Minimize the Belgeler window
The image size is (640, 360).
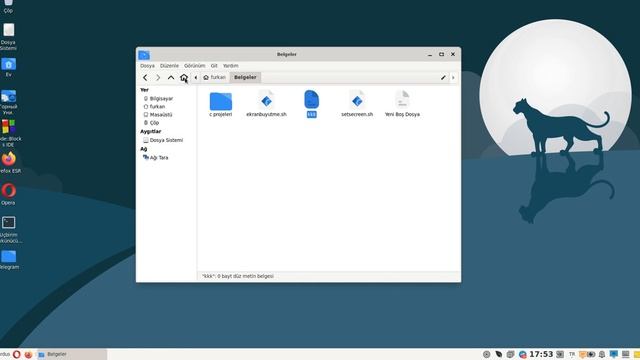[430, 54]
